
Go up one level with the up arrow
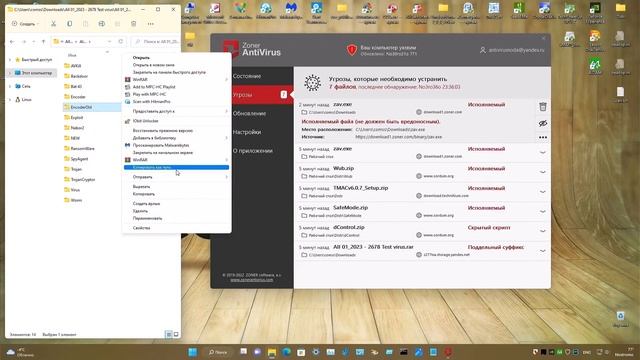point(43,42)
